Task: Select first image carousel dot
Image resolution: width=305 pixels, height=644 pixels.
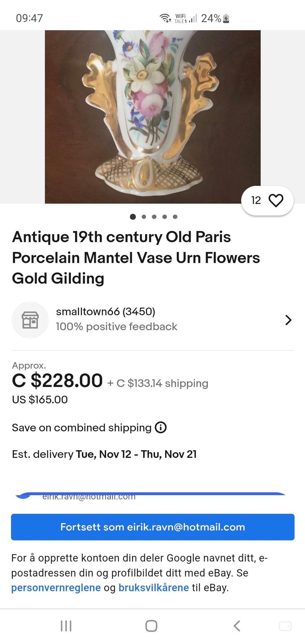Action: (133, 217)
